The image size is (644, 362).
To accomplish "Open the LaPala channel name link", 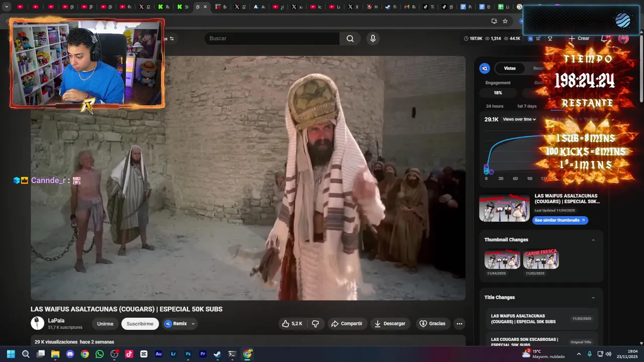I will [x=56, y=321].
